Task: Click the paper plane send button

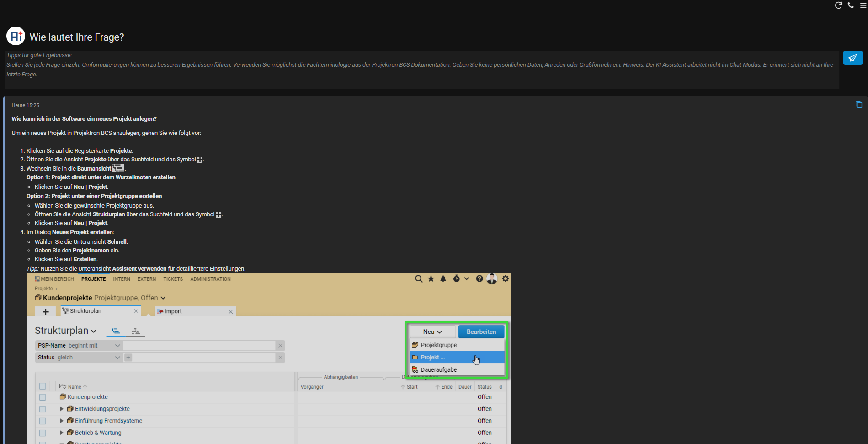Action: coord(852,58)
